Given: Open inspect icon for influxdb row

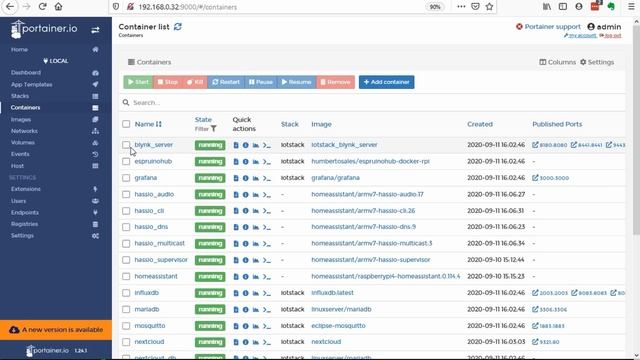Looking at the screenshot, I should [x=245, y=293].
